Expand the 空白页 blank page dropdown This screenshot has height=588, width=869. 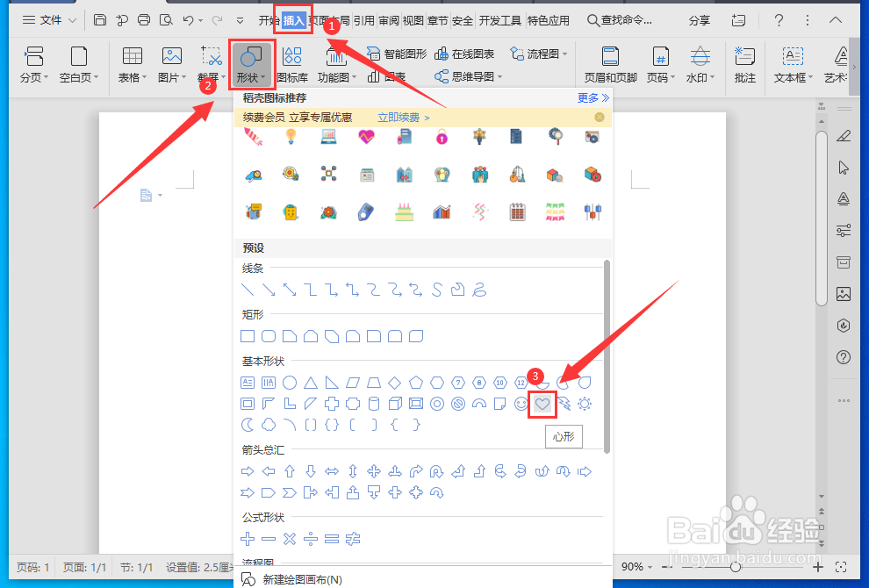96,77
